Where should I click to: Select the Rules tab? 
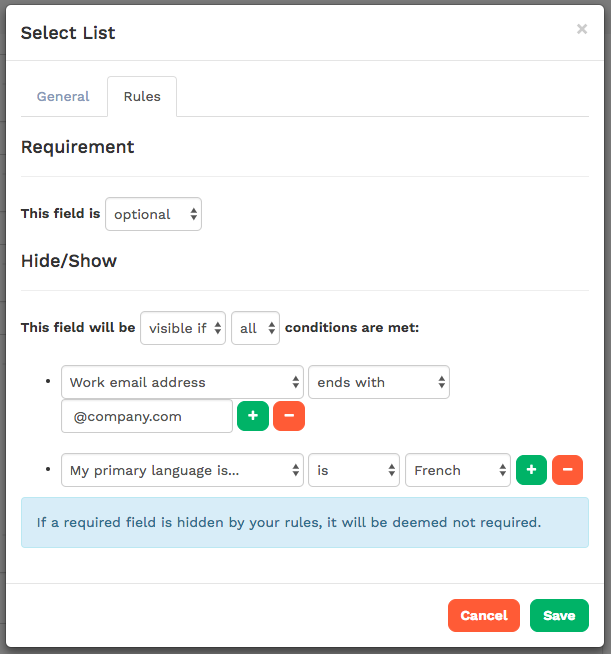(142, 97)
